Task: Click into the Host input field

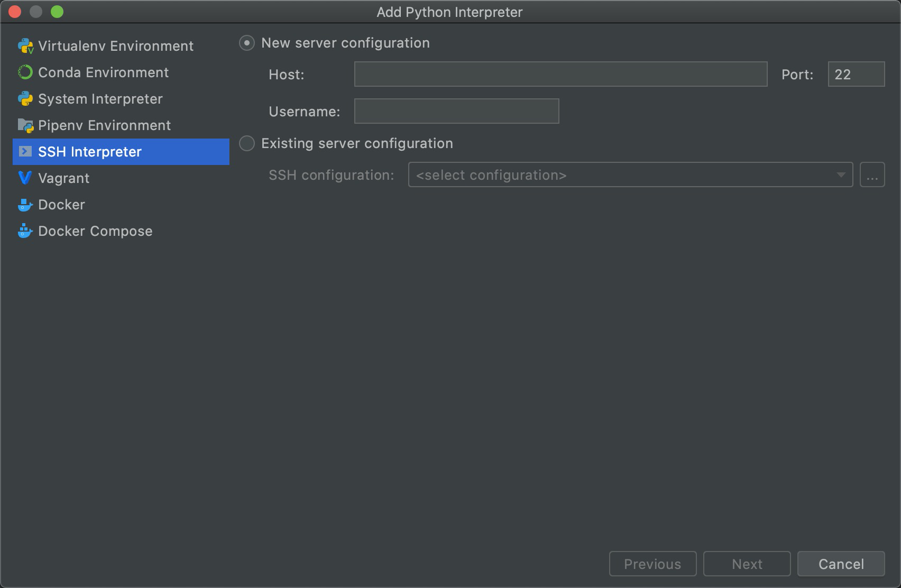Action: 560,74
